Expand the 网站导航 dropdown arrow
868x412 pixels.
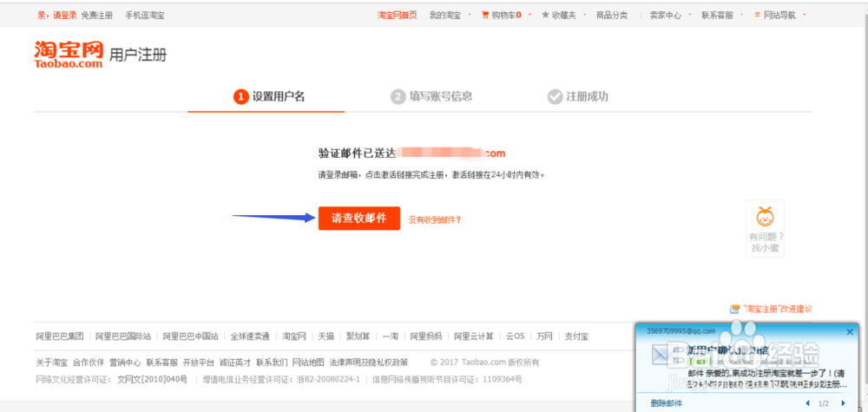point(804,15)
